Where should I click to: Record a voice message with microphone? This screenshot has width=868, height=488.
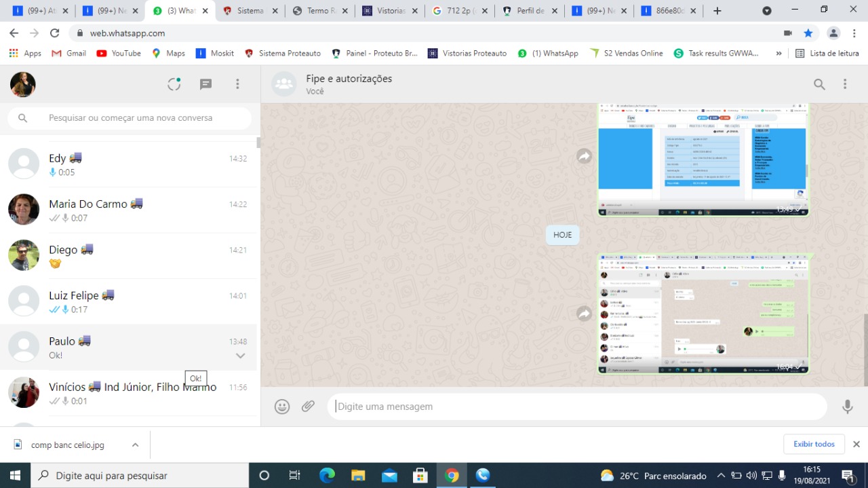click(847, 407)
